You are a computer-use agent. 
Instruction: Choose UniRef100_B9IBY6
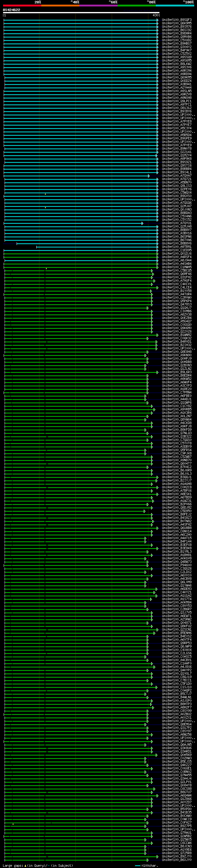tap(176, 111)
